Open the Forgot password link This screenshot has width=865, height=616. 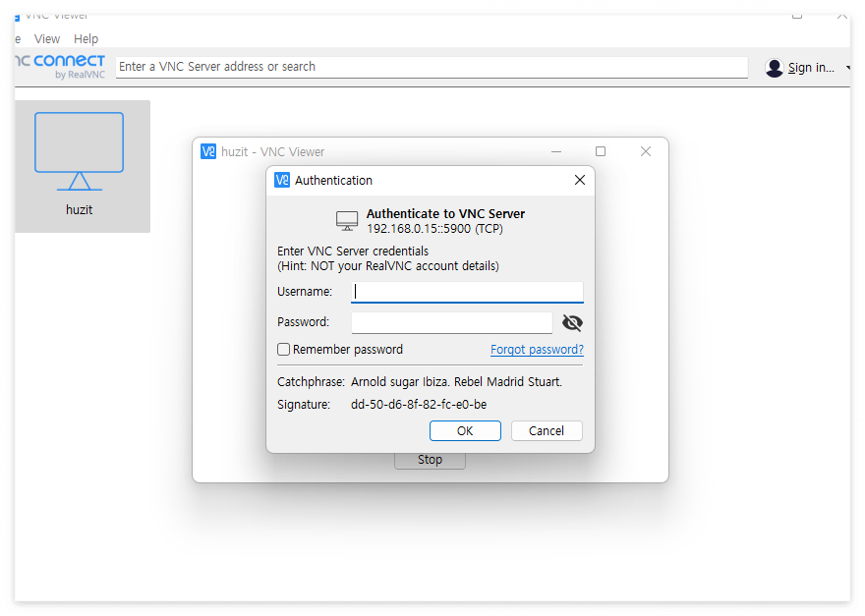537,350
